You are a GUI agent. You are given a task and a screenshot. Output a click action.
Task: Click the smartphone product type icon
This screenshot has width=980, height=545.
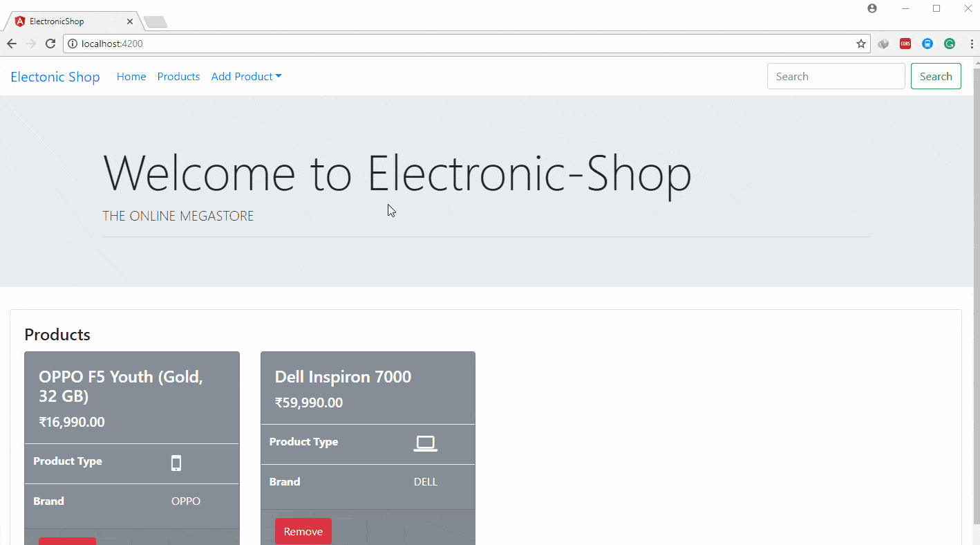(x=176, y=463)
